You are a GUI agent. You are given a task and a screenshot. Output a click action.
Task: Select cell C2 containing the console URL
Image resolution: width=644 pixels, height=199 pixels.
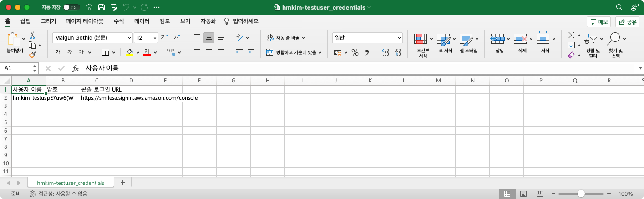[x=96, y=98]
